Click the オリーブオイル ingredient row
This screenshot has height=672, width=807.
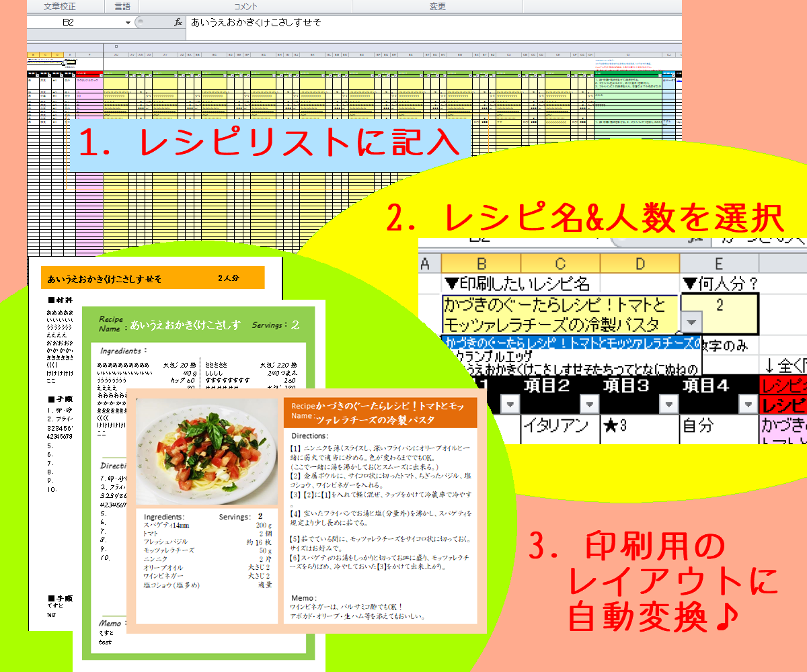tap(207, 568)
